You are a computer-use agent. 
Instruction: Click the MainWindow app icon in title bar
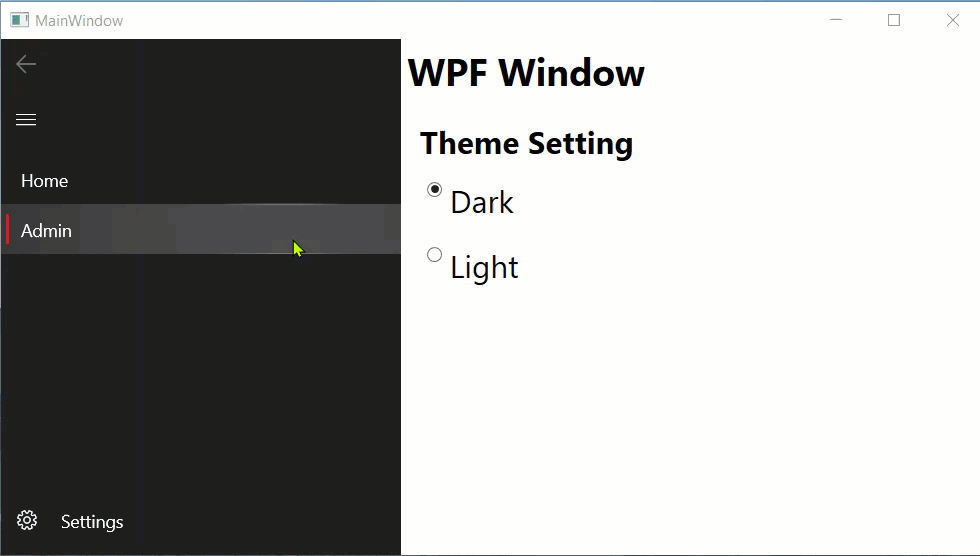(x=19, y=20)
